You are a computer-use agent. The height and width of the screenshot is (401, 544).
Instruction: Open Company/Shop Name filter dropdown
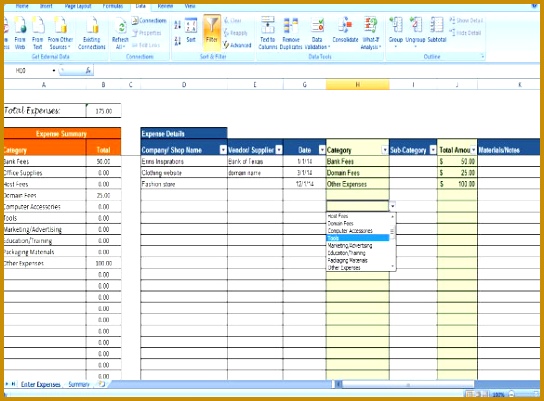click(223, 150)
